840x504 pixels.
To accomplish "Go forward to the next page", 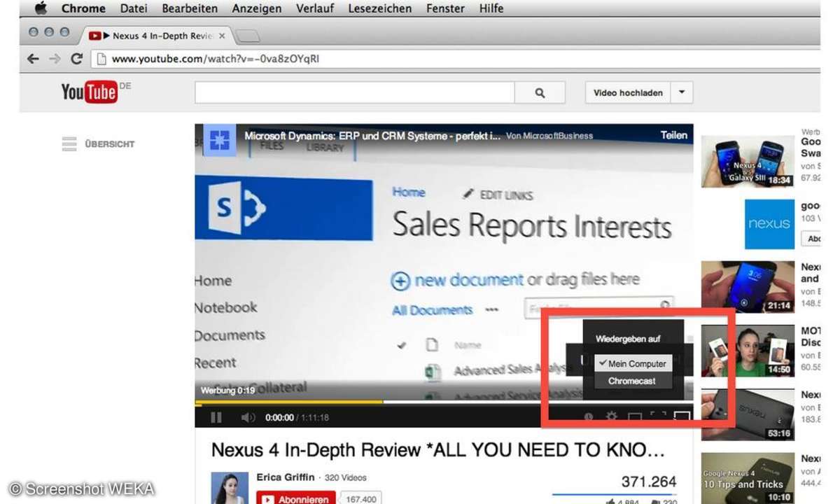I will (55, 59).
